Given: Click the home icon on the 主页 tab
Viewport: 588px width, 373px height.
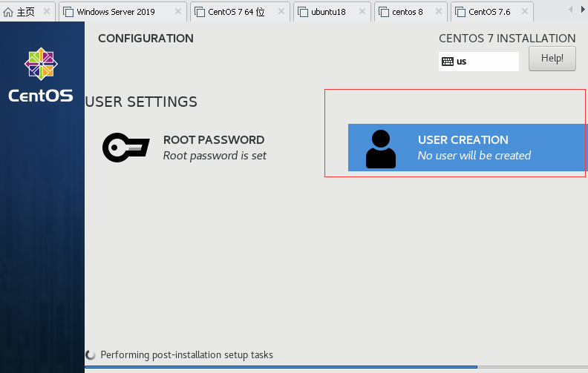Looking at the screenshot, I should (x=9, y=12).
